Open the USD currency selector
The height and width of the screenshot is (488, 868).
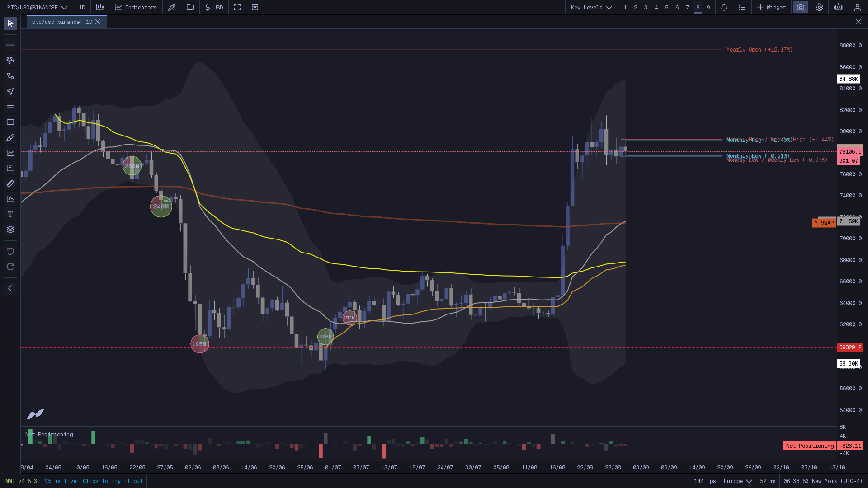click(214, 7)
